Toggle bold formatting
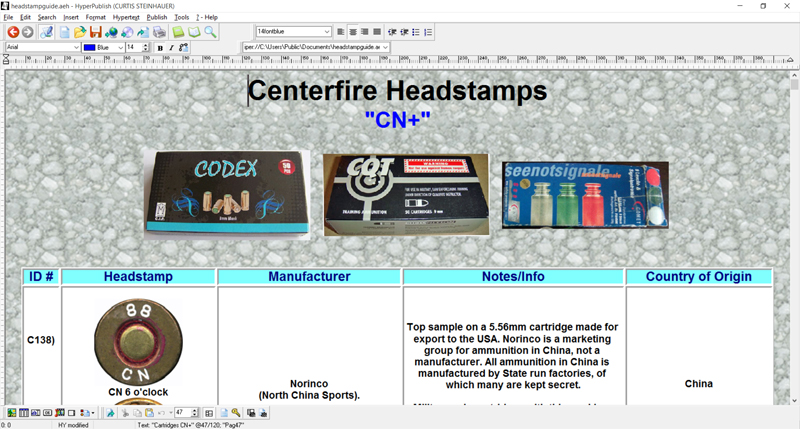Image resolution: width=800 pixels, height=429 pixels. [x=160, y=47]
